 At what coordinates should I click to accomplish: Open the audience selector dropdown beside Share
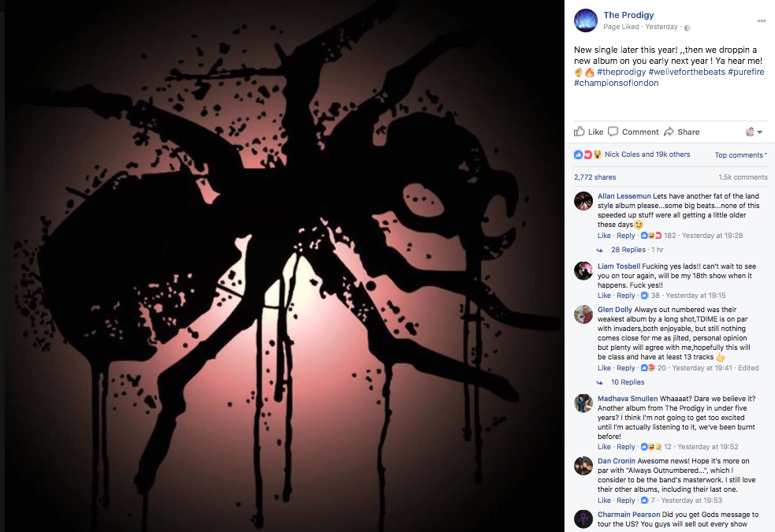pyautogui.click(x=755, y=132)
